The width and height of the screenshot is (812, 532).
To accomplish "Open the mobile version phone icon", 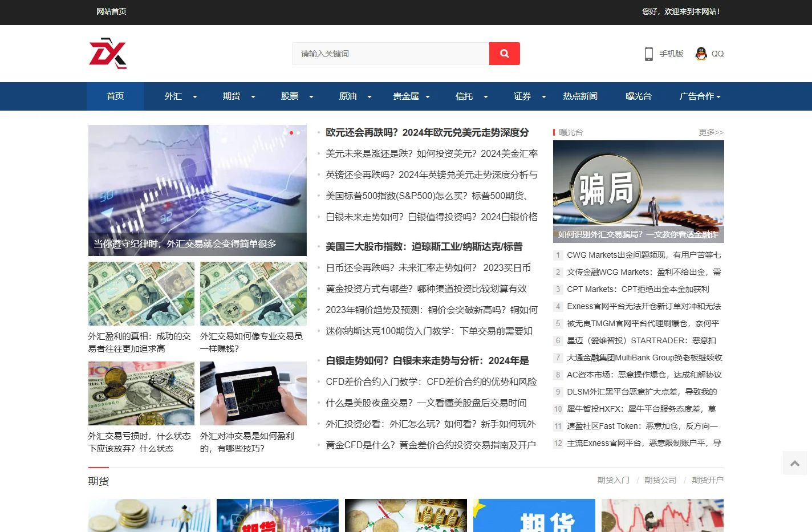I will coord(648,54).
